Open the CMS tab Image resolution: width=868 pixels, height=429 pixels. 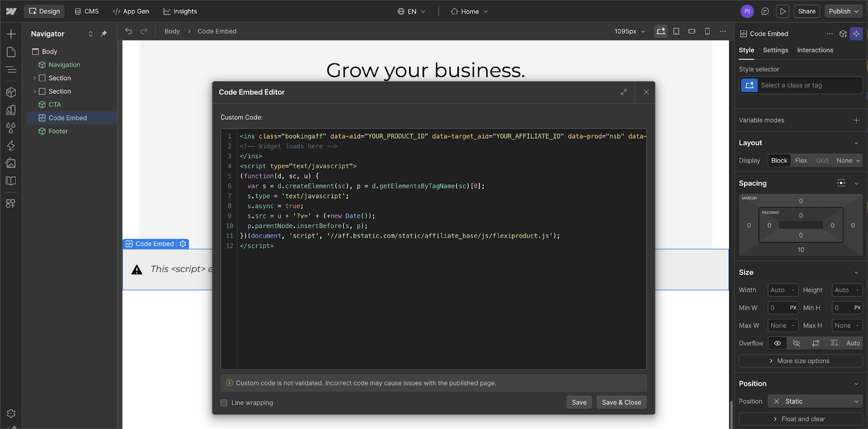pyautogui.click(x=87, y=11)
